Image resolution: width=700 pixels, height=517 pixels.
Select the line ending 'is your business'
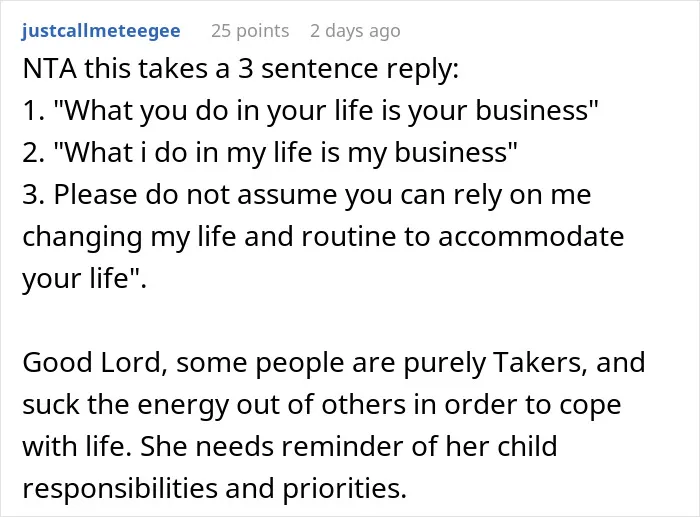pyautogui.click(x=310, y=111)
